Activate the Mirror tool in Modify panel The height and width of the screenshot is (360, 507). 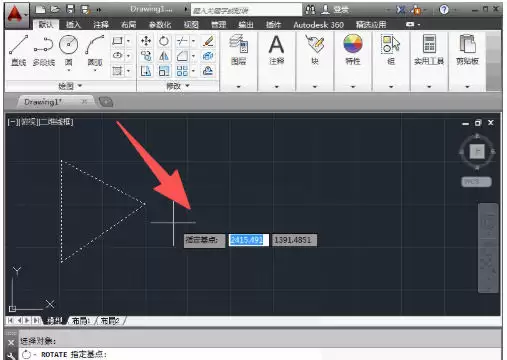[164, 56]
